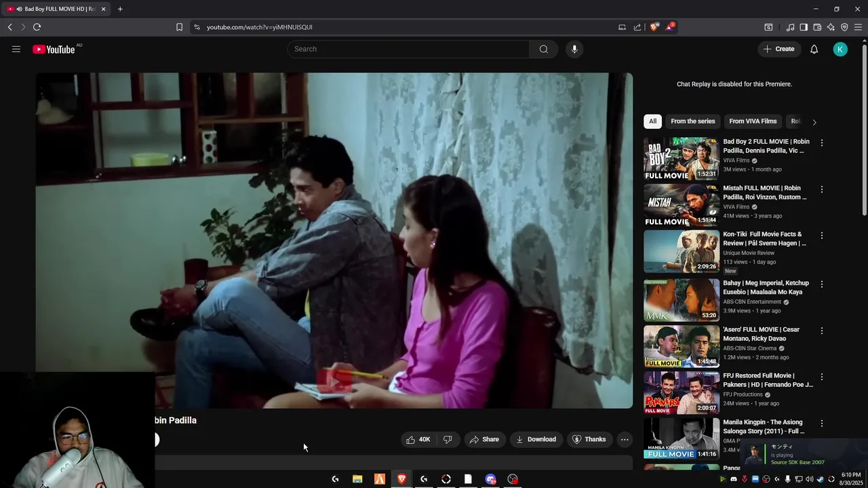The image size is (868, 488).
Task: Switch to the Bad Boy FULL MOVIE tab
Action: [x=55, y=9]
